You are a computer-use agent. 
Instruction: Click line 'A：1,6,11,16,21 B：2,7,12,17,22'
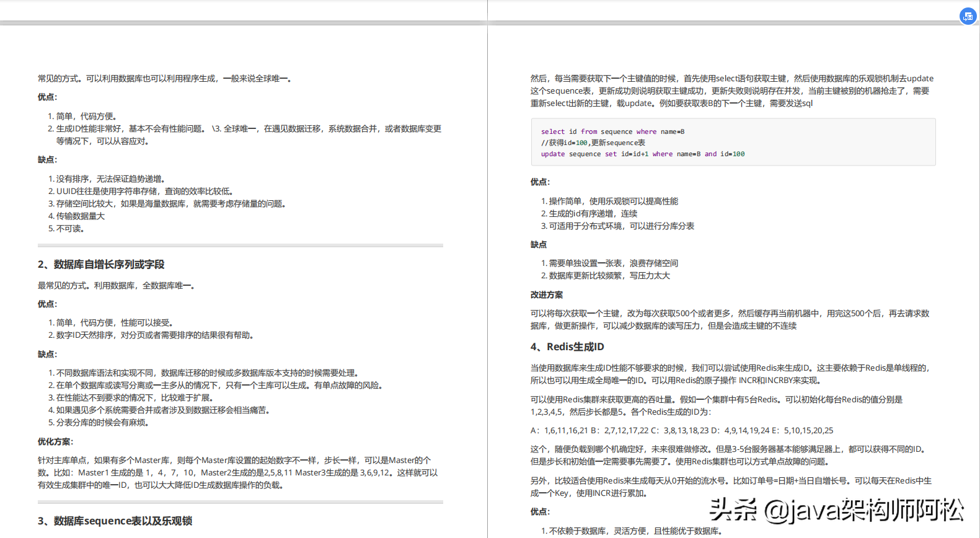point(682,430)
